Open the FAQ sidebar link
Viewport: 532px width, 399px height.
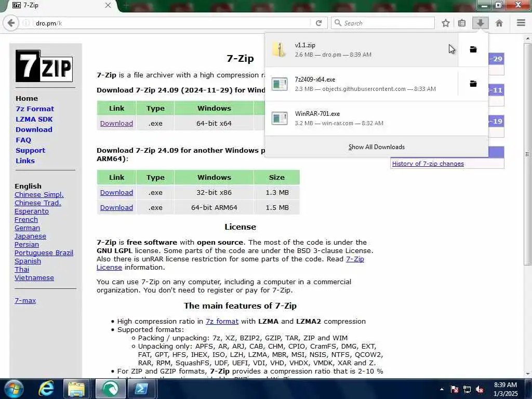[23, 140]
